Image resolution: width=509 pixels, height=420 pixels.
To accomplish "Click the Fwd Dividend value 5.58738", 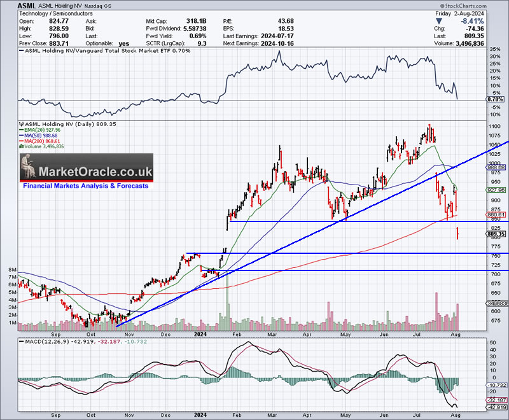I will point(195,29).
